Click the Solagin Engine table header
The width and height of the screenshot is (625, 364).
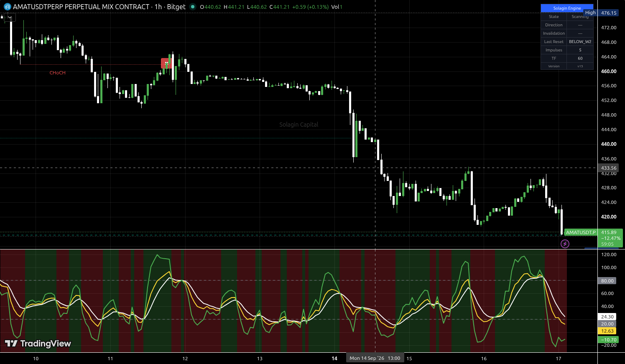tap(567, 8)
